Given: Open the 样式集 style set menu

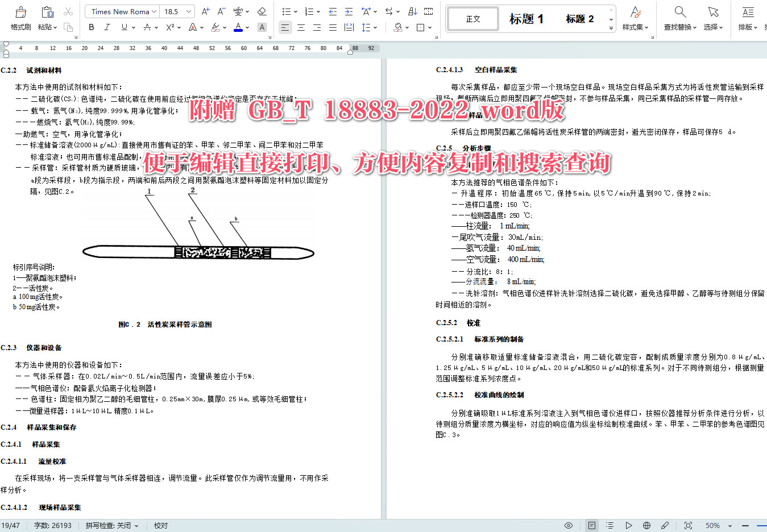Looking at the screenshot, I should click(x=635, y=18).
